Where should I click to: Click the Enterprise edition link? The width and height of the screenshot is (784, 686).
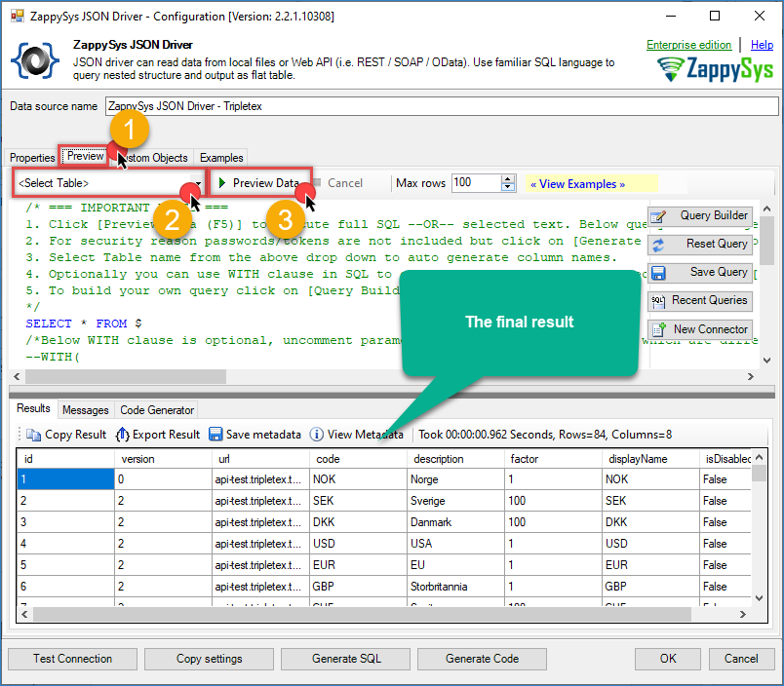(688, 45)
